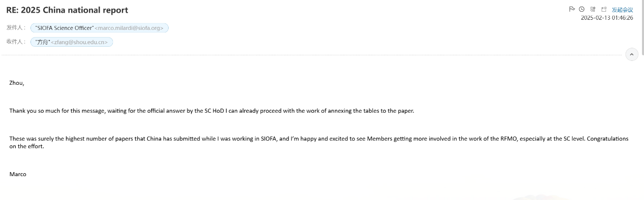Click the subject "RE: 2025 China national report"
The image size is (644, 200).
(x=67, y=10)
